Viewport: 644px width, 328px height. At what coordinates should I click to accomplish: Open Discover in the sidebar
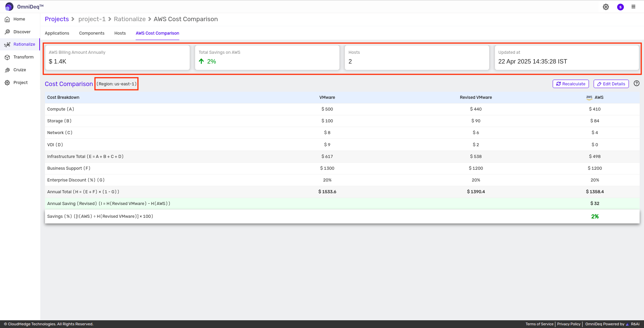coord(22,32)
